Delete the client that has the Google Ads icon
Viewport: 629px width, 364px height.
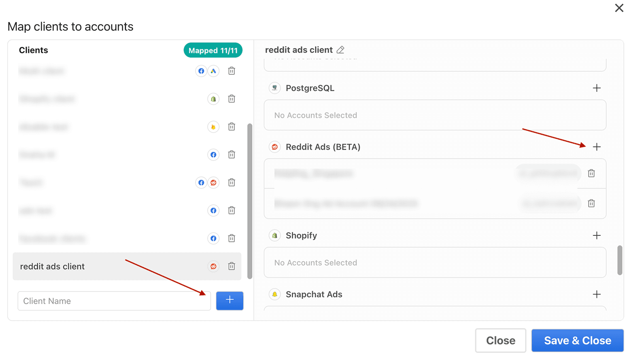[232, 71]
